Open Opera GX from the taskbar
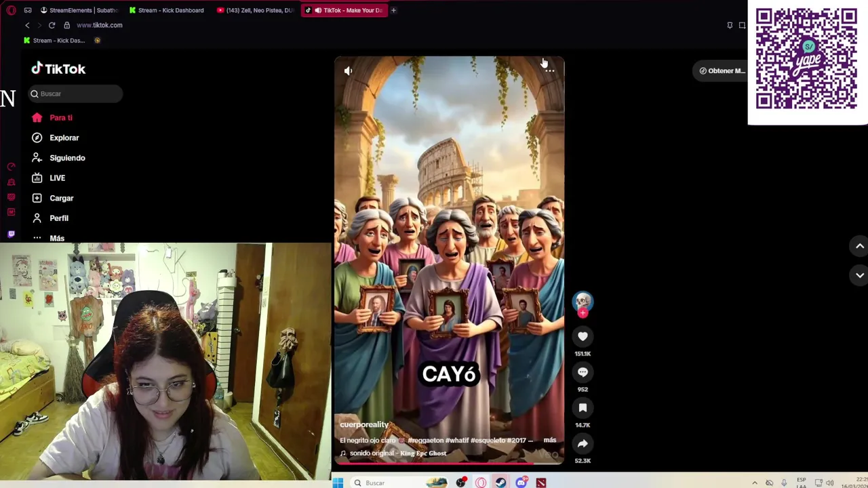The height and width of the screenshot is (488, 868). (481, 483)
